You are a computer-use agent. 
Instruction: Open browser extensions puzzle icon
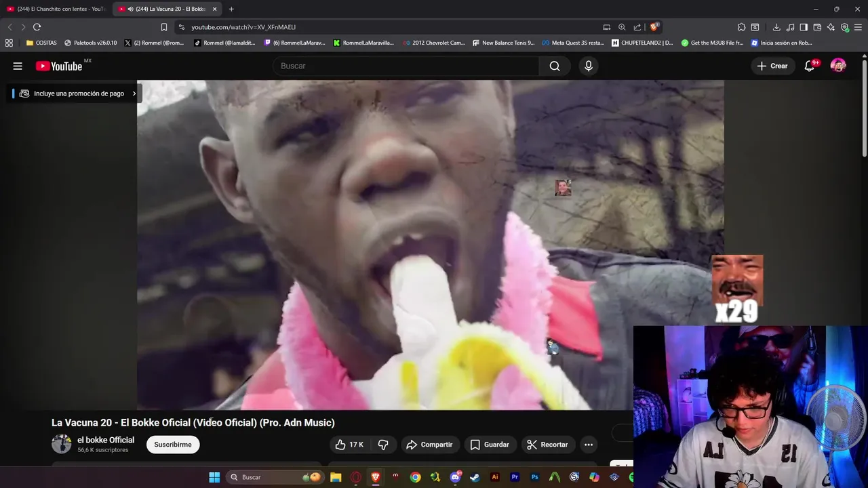[741, 27]
